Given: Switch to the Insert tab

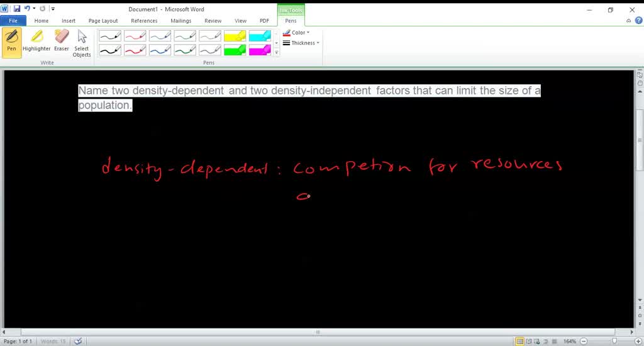Looking at the screenshot, I should (x=69, y=21).
